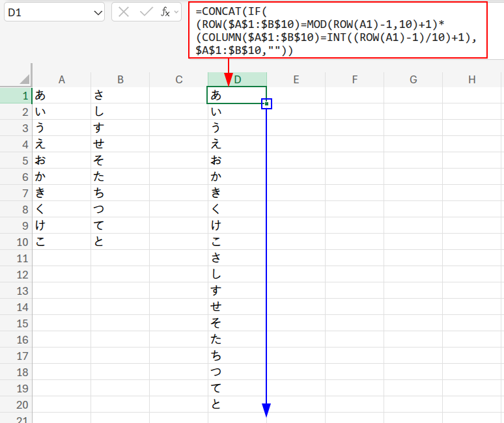This screenshot has width=504, height=423.
Task: Click cell A1 containing あ
Action: 62,96
